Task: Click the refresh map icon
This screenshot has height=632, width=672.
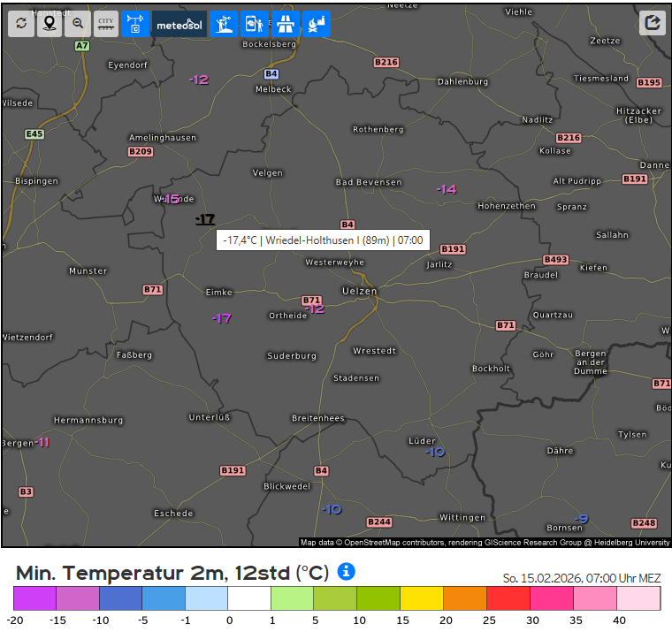Action: pyautogui.click(x=21, y=24)
